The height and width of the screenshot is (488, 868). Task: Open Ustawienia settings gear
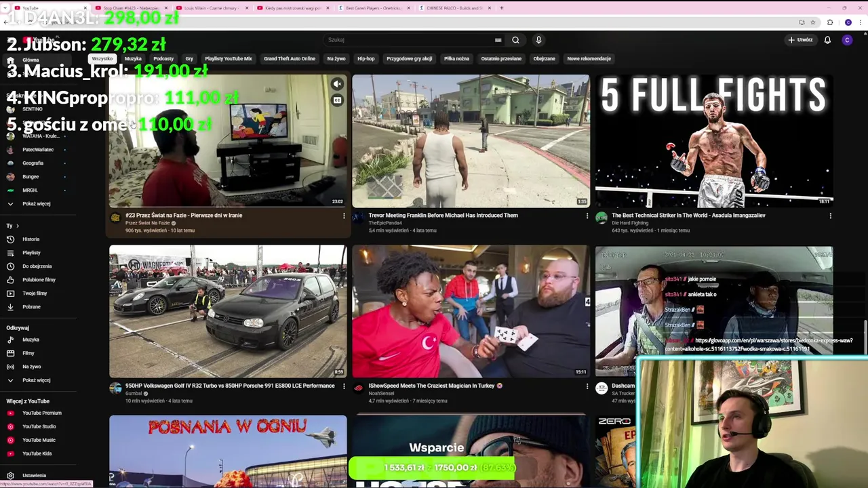pos(10,476)
